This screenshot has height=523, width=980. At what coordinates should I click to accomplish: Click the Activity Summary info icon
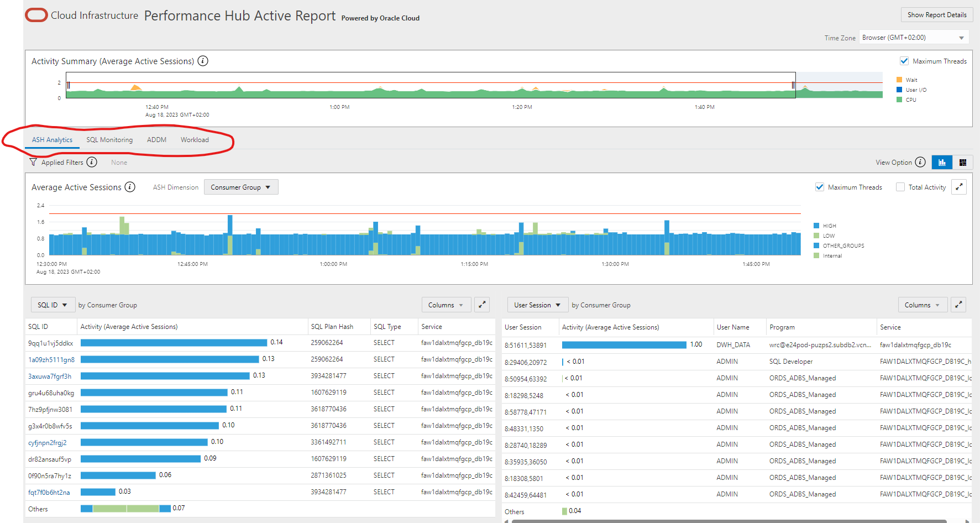[203, 61]
